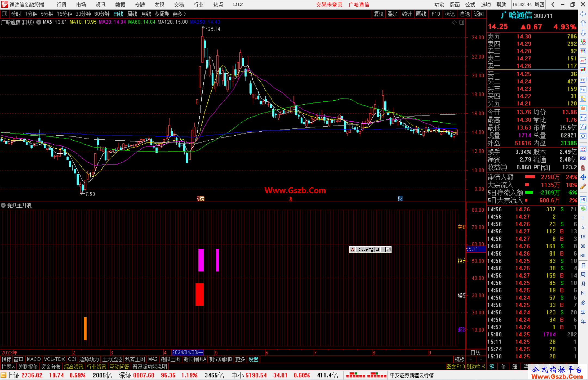Open the 行情 menu

coord(61,4)
